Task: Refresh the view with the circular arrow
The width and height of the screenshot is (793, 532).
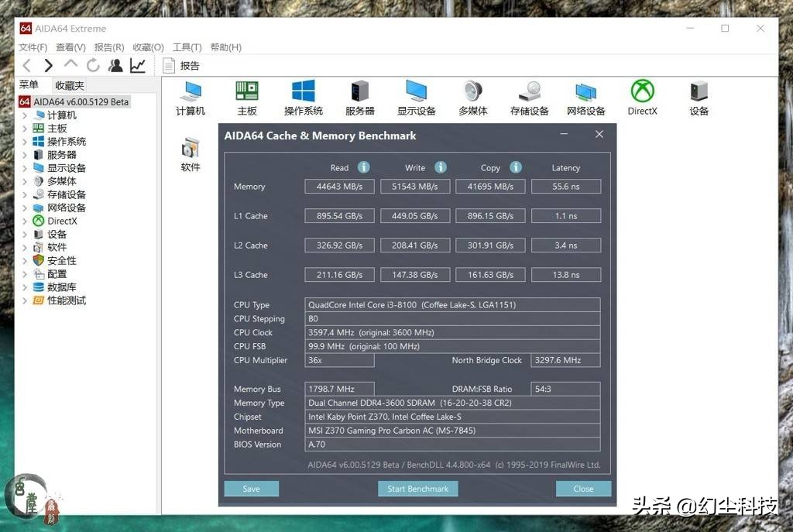Action: pos(93,65)
